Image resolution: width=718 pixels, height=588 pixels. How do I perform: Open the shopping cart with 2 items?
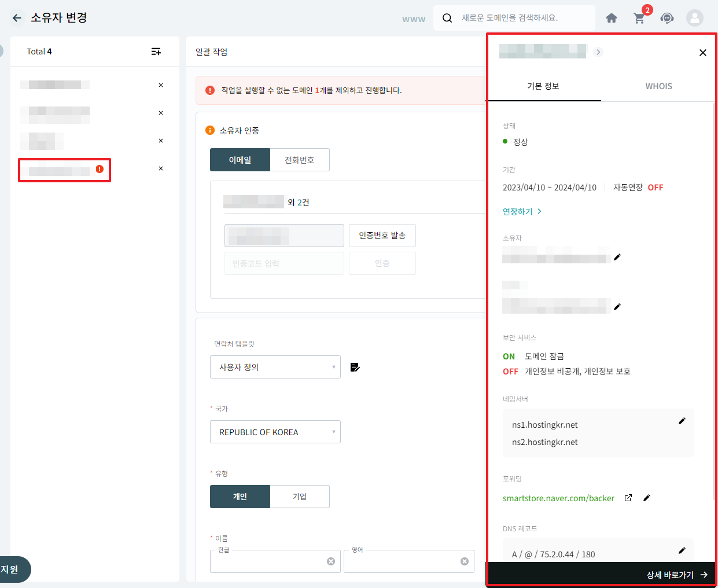click(639, 18)
